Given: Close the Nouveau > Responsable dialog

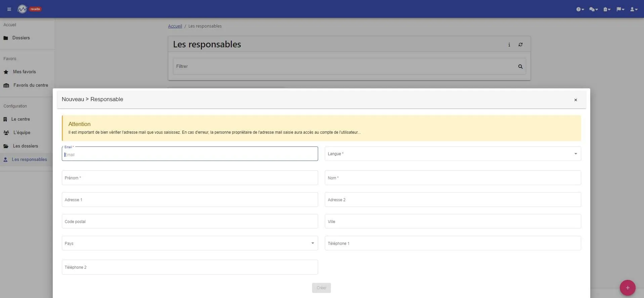Looking at the screenshot, I should [x=575, y=100].
